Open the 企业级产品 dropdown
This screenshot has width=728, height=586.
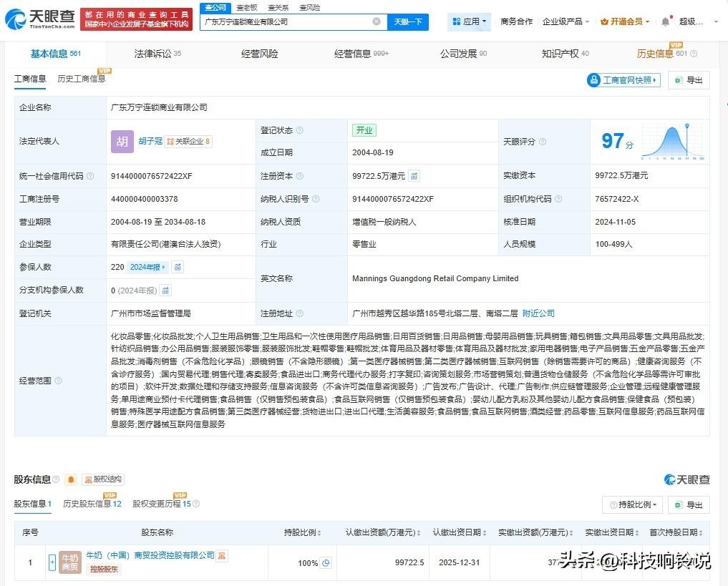coord(566,21)
